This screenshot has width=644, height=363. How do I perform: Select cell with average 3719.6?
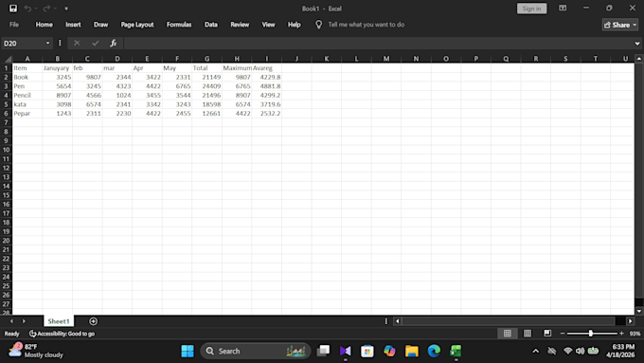pos(266,104)
